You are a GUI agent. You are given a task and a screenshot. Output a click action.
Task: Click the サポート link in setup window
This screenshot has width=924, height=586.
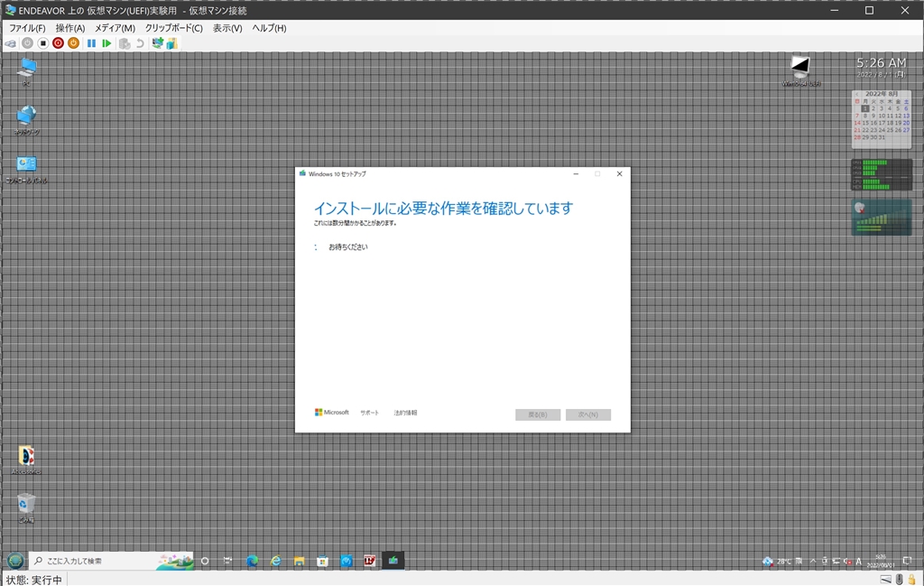tap(369, 413)
